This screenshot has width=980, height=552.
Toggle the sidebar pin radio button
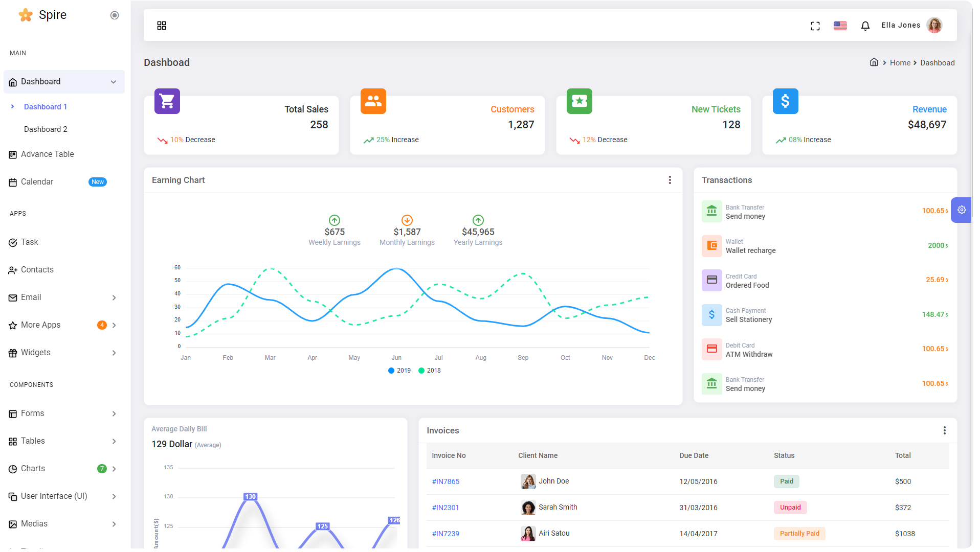(x=115, y=15)
